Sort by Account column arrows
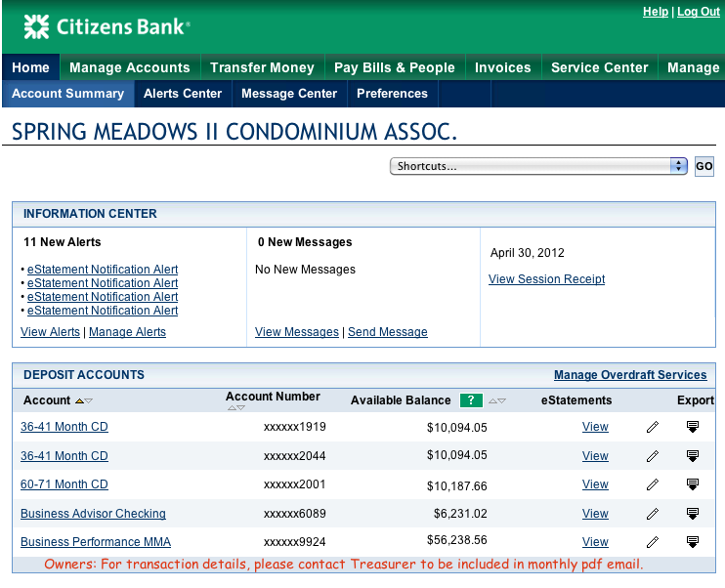The height and width of the screenshot is (588, 725). point(84,400)
